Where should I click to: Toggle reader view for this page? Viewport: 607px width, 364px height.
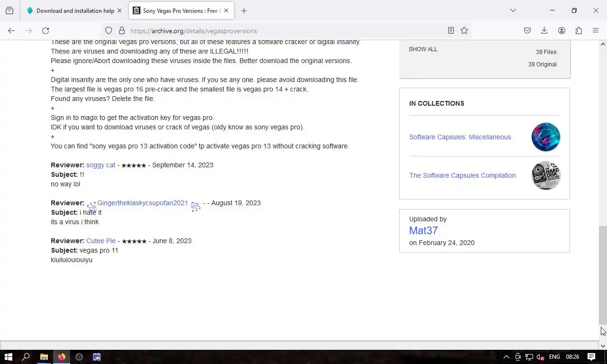coord(451,30)
